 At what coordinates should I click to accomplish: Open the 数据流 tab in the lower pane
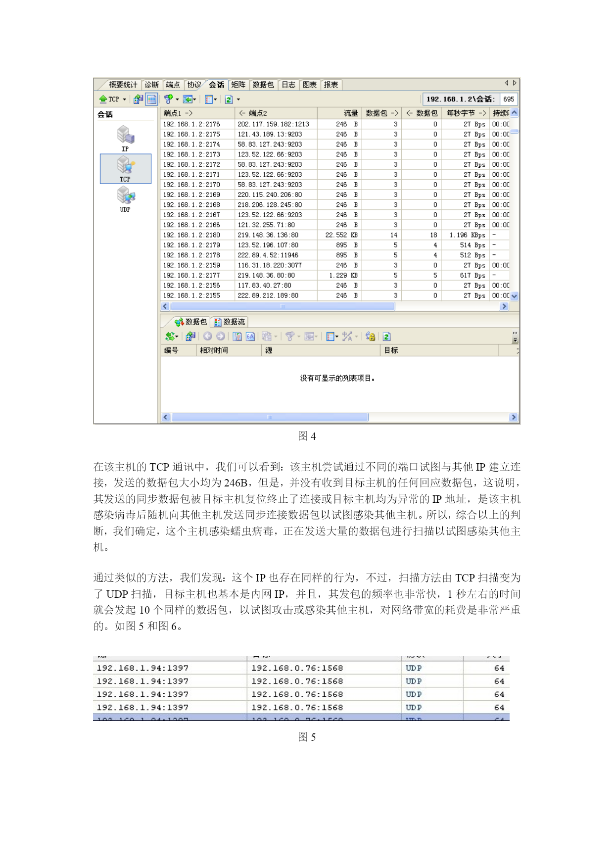click(230, 322)
